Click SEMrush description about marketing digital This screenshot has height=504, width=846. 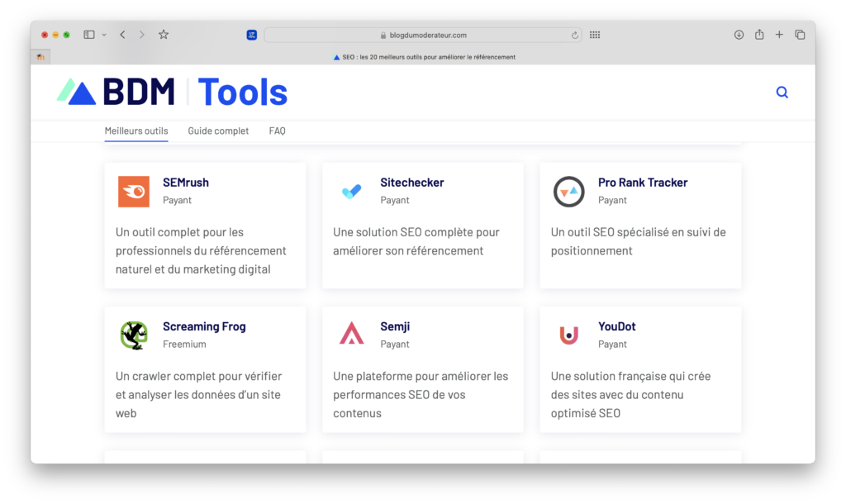[201, 250]
